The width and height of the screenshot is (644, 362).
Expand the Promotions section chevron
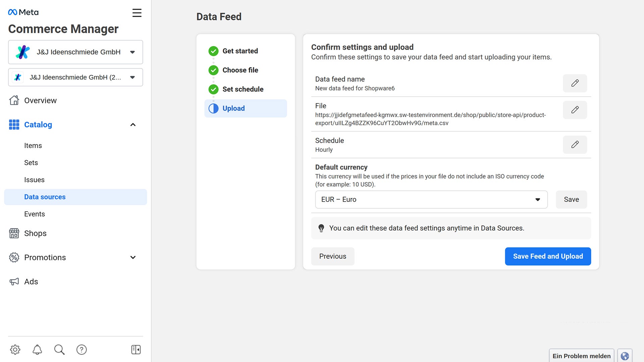pos(132,257)
